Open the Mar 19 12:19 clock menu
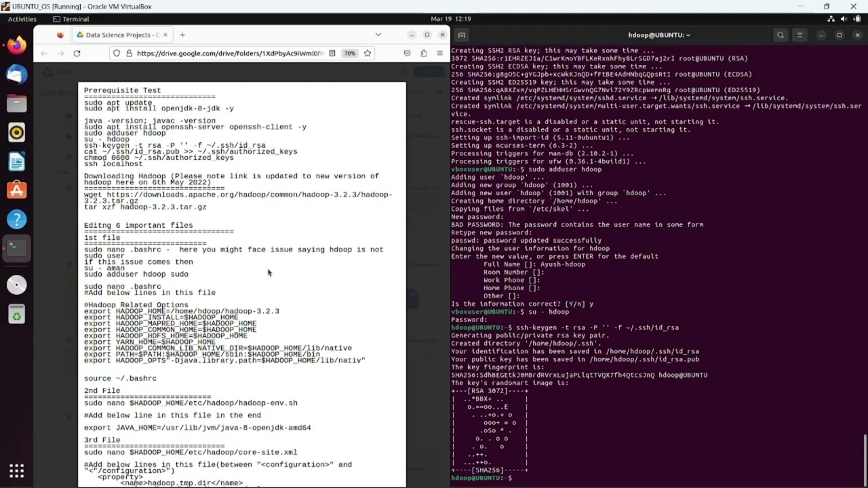Screen dimensions: 868x488 tap(451, 19)
